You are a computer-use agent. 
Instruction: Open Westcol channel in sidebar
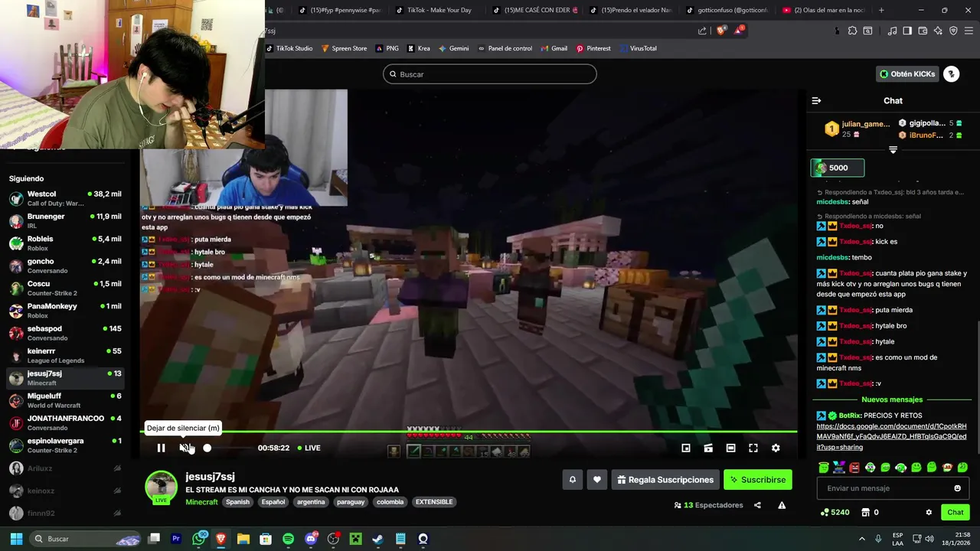coord(65,198)
